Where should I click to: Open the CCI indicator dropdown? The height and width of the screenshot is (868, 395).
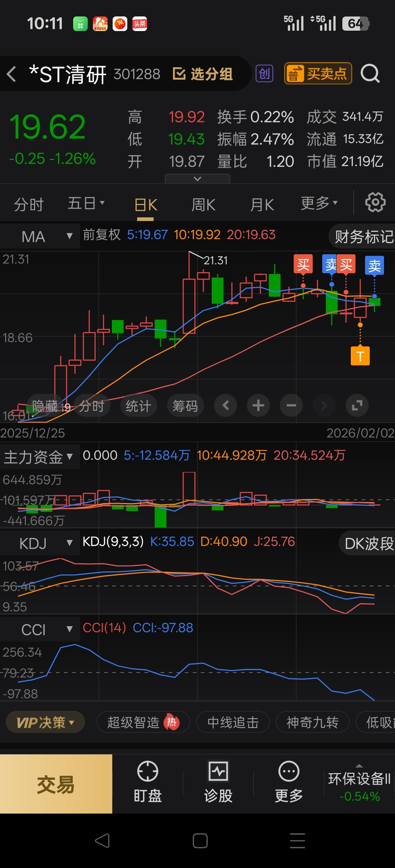coord(40,629)
